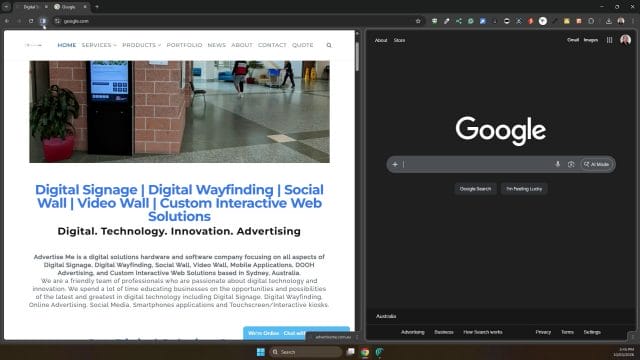Click the white circular extension icon
The width and height of the screenshot is (640, 360).
click(x=542, y=21)
